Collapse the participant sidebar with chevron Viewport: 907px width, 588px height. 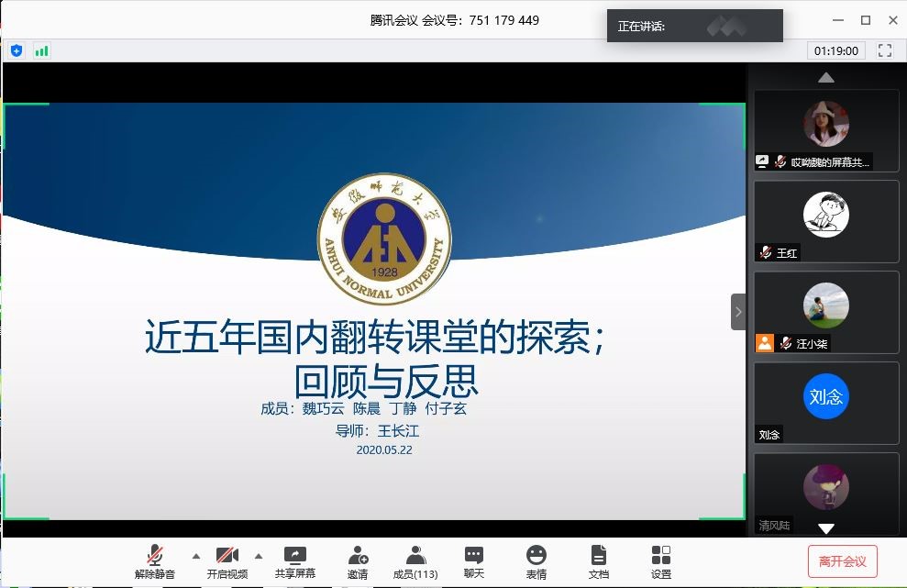tap(738, 312)
